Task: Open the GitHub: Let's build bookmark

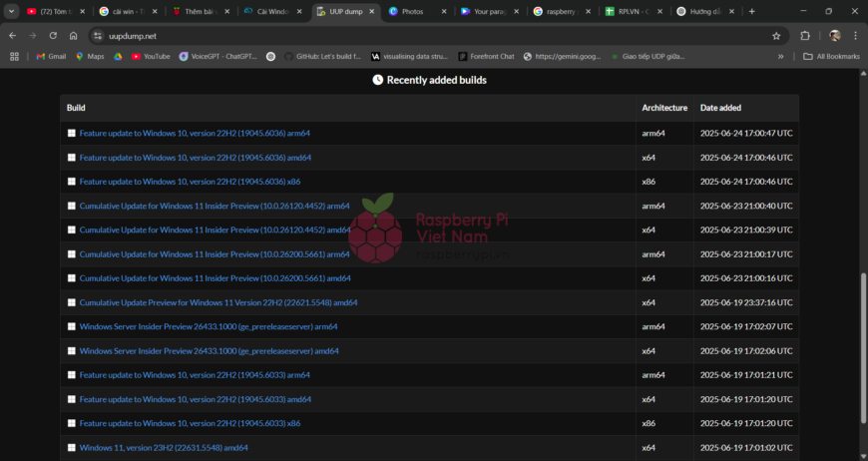Action: point(322,57)
